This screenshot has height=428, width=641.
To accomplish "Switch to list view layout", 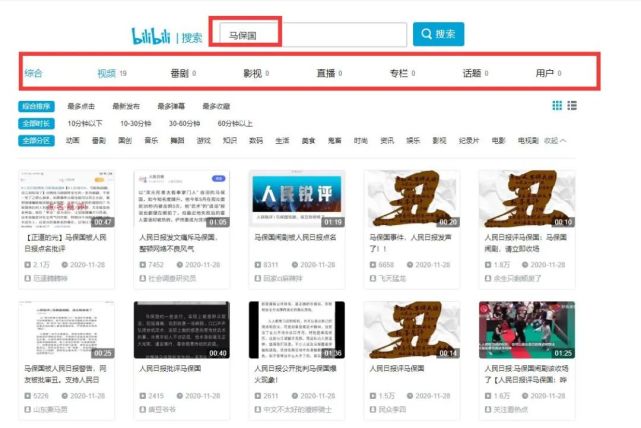I will (x=572, y=105).
